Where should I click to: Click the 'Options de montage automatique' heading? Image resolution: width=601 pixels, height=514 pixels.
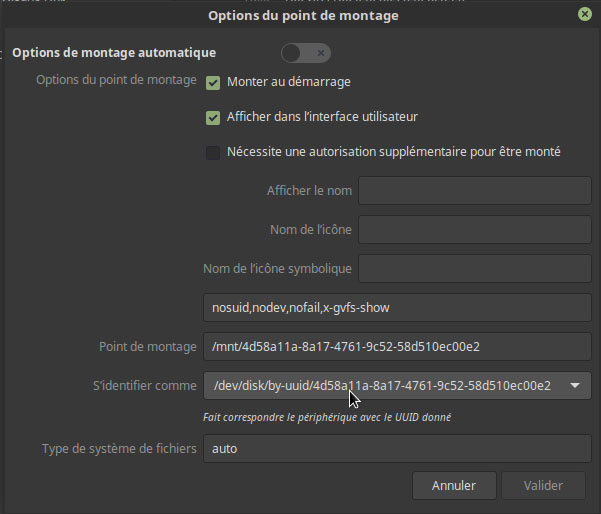(114, 52)
